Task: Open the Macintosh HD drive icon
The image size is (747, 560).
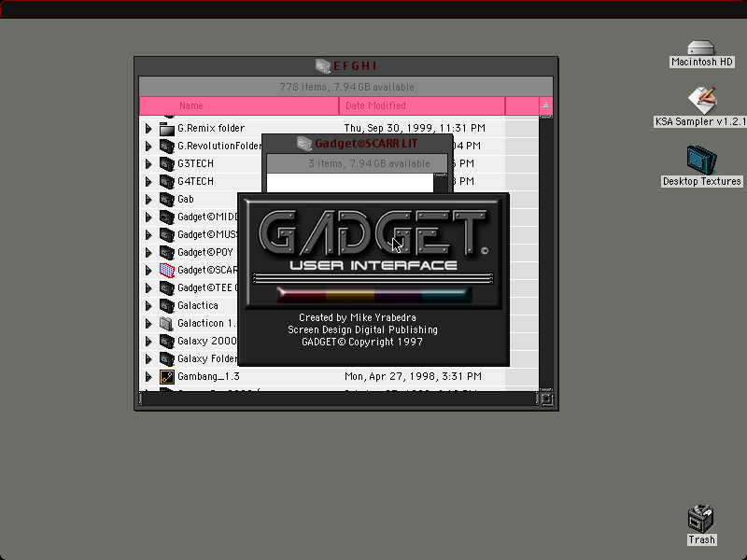Action: (701, 48)
